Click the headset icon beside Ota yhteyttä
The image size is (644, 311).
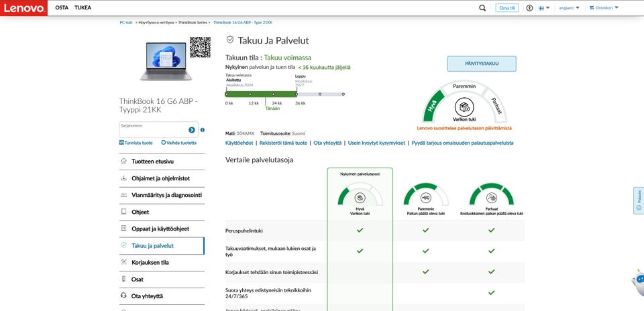(123, 296)
